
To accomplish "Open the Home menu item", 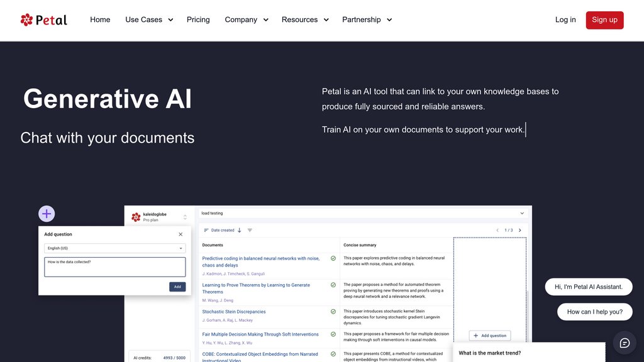I will pyautogui.click(x=100, y=19).
